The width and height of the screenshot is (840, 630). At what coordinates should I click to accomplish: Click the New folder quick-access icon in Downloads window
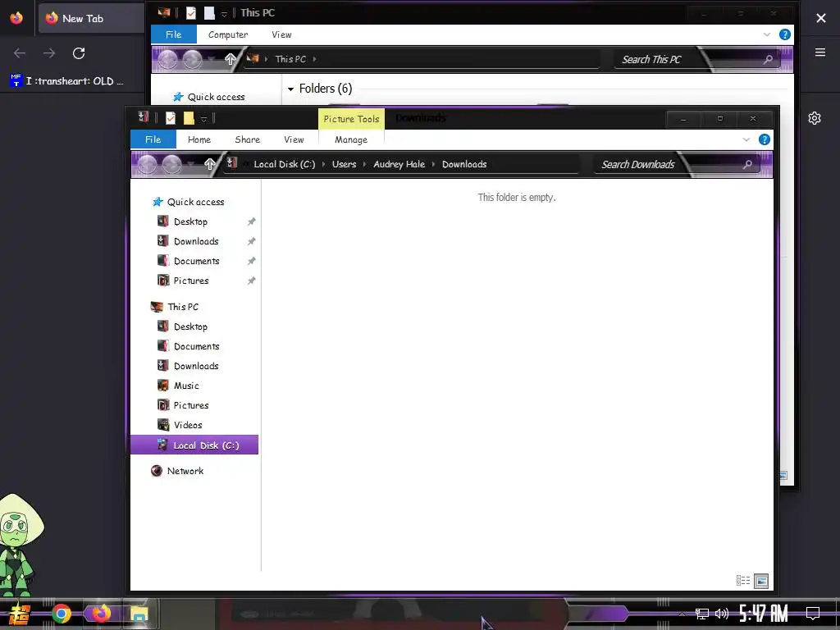point(189,118)
